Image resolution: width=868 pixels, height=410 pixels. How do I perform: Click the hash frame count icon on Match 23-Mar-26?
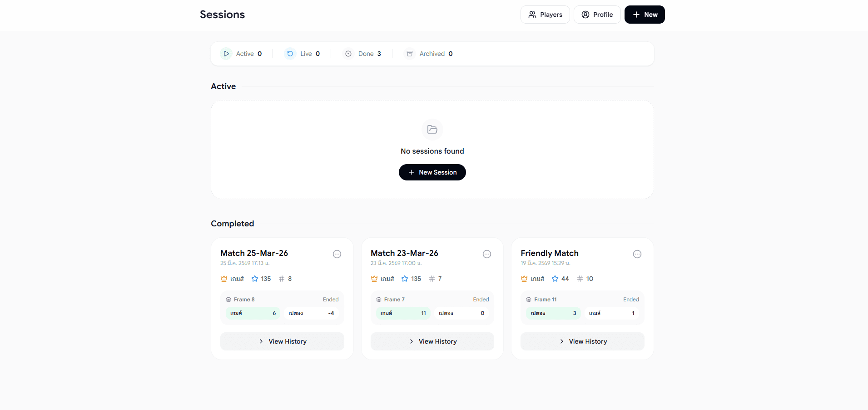[432, 279]
